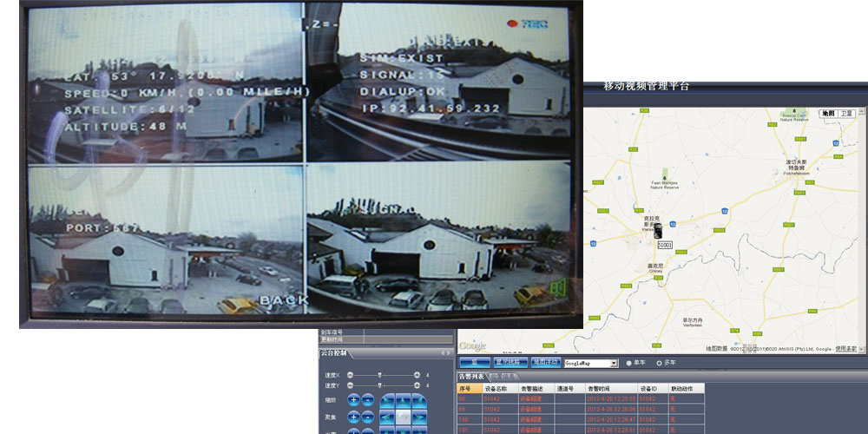Click the bottom-right camera feed quadrant
Viewport: 868px width, 434px height.
439,240
